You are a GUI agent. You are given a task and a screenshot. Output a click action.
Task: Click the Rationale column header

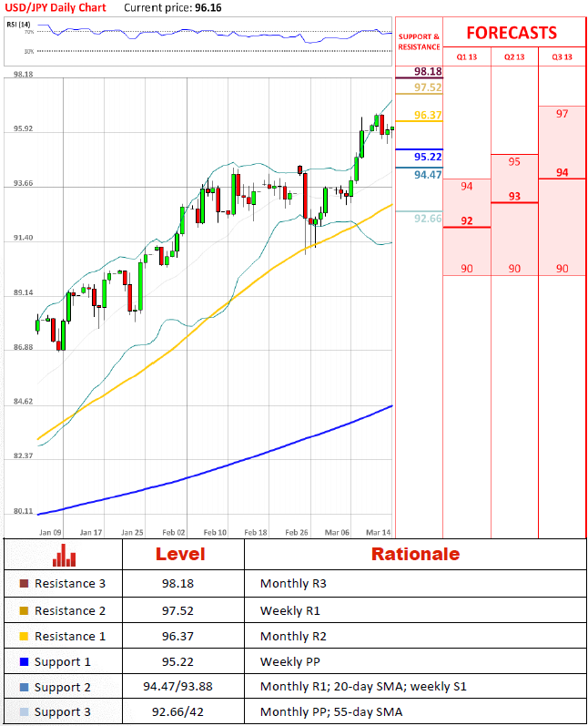tap(415, 554)
